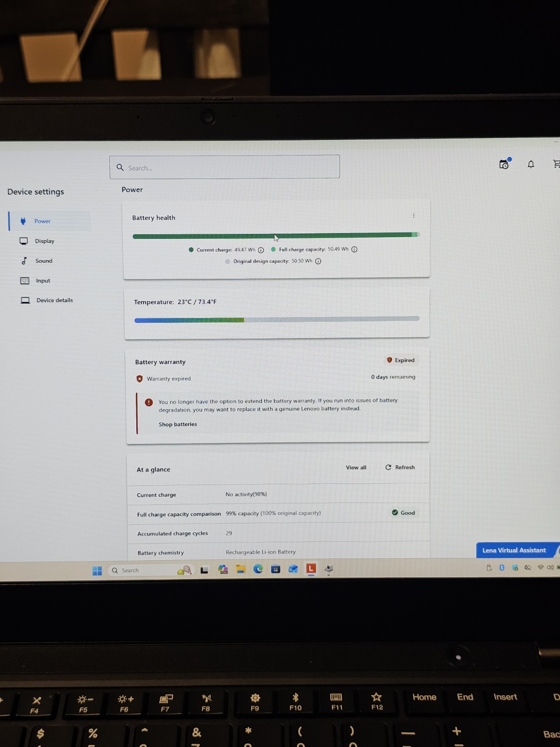Click the 'No activity(98%)' current charge value
The width and height of the screenshot is (560, 747).
[246, 494]
